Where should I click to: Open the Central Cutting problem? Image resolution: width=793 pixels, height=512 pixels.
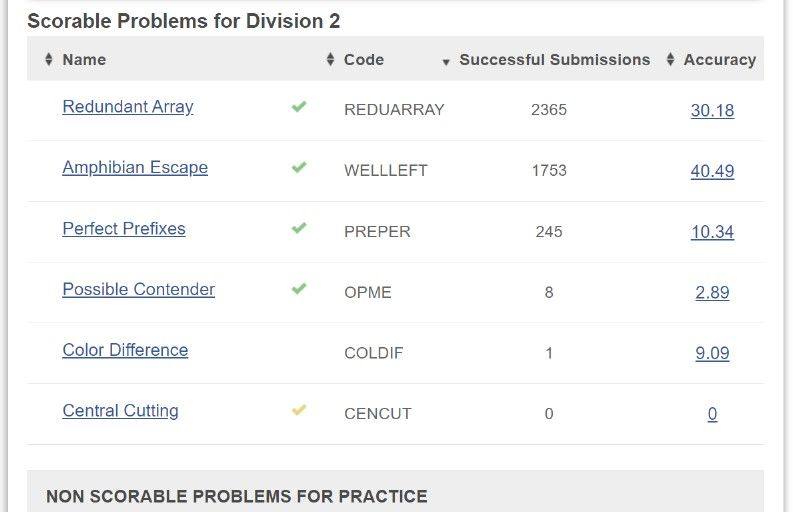tap(120, 411)
